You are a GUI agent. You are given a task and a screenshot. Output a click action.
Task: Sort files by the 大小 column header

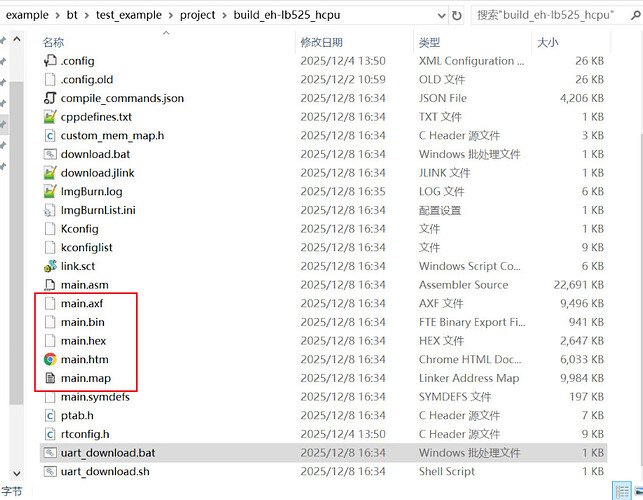pos(548,43)
